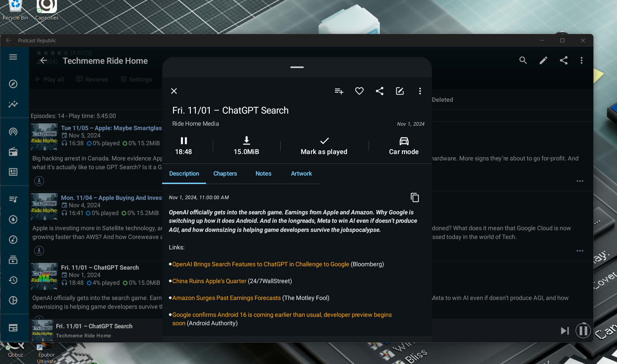Open the Tue 11/05 Apple Smartglasses episode

pos(111,128)
